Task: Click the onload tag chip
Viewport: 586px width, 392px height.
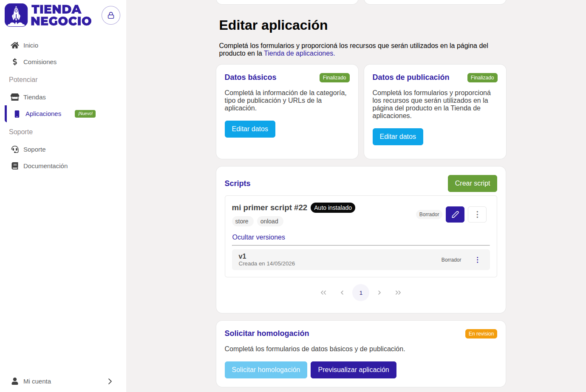Action: tap(269, 221)
